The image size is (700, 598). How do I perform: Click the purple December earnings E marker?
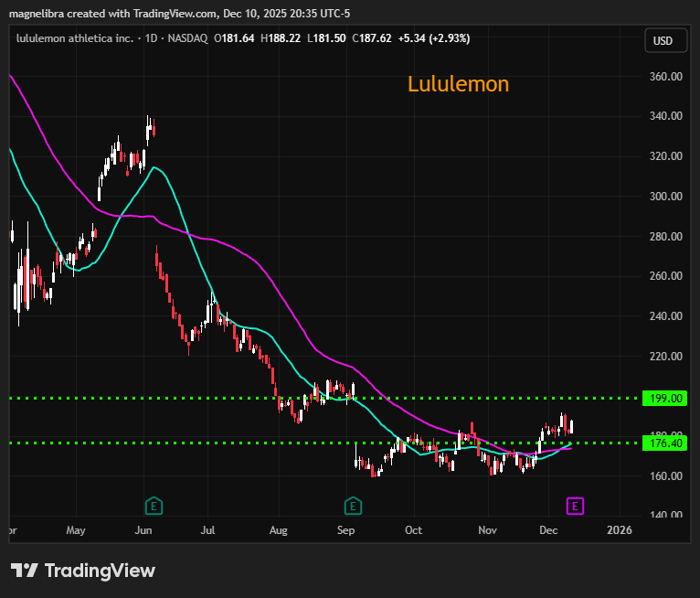tap(575, 506)
